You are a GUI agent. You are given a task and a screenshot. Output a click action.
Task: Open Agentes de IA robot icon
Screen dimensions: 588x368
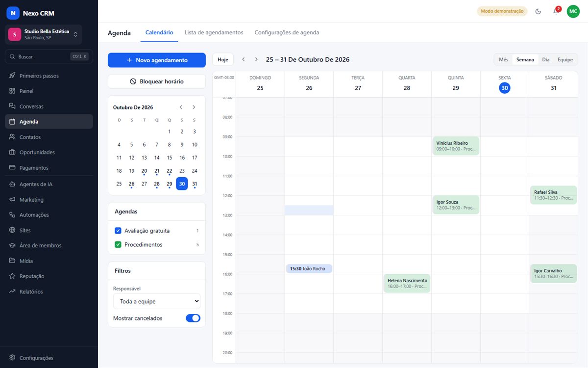(12, 184)
